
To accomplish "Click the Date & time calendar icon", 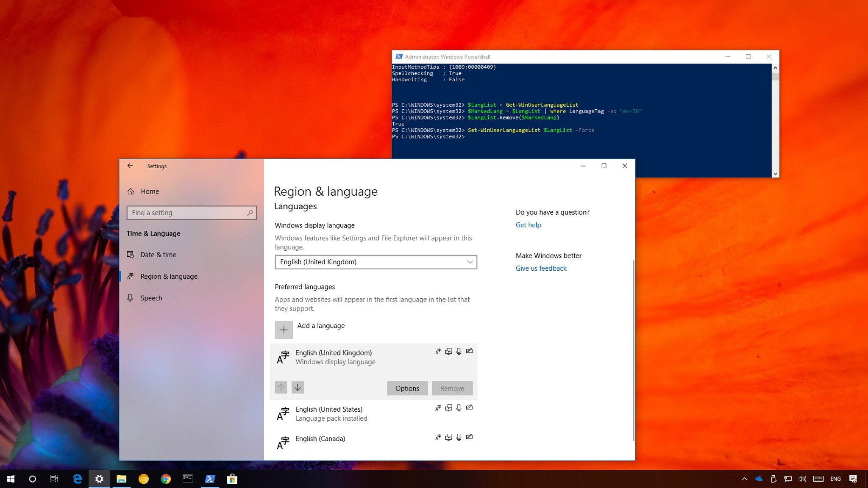I will (x=131, y=255).
